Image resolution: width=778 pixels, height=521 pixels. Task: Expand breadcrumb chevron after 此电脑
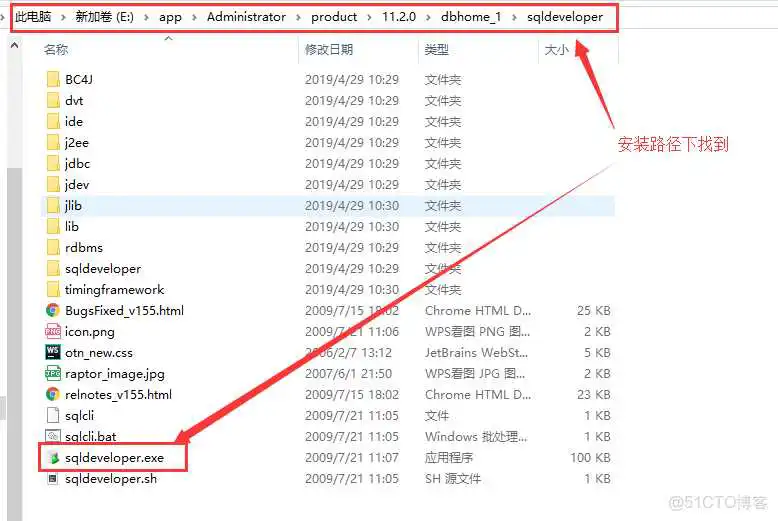click(63, 17)
